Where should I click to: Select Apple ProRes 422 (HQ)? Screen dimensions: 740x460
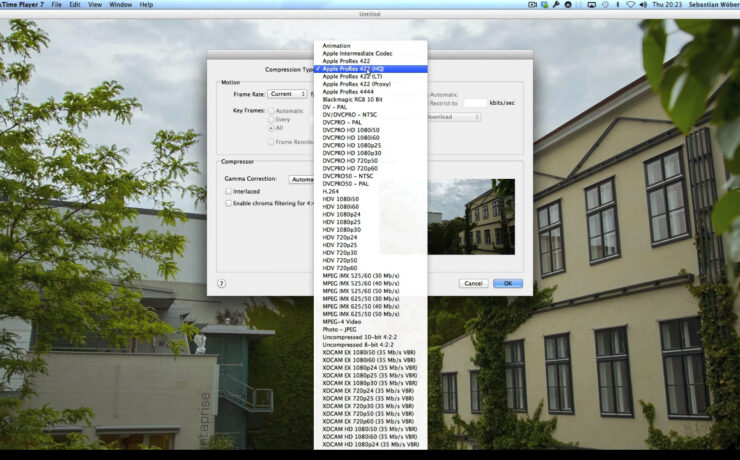tap(370, 69)
